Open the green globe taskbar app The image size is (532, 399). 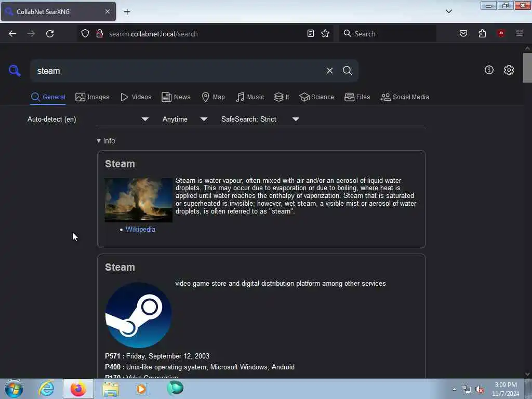point(175,388)
